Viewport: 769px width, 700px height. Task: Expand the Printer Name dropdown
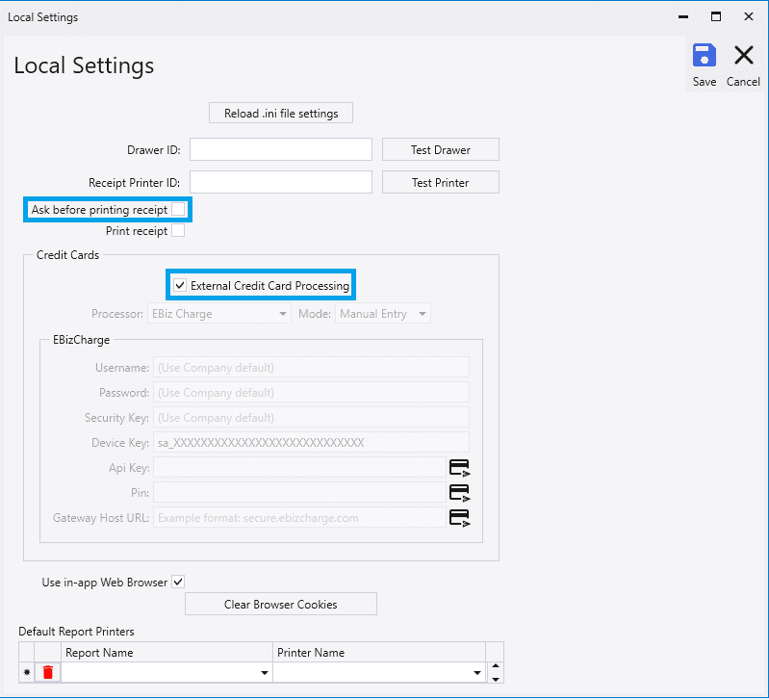[476, 673]
